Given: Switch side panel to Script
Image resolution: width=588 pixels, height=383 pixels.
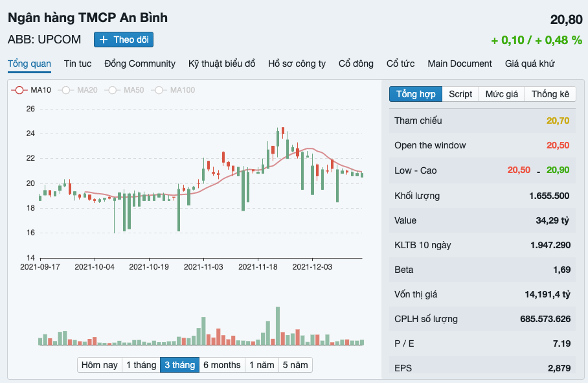Looking at the screenshot, I should pos(460,94).
